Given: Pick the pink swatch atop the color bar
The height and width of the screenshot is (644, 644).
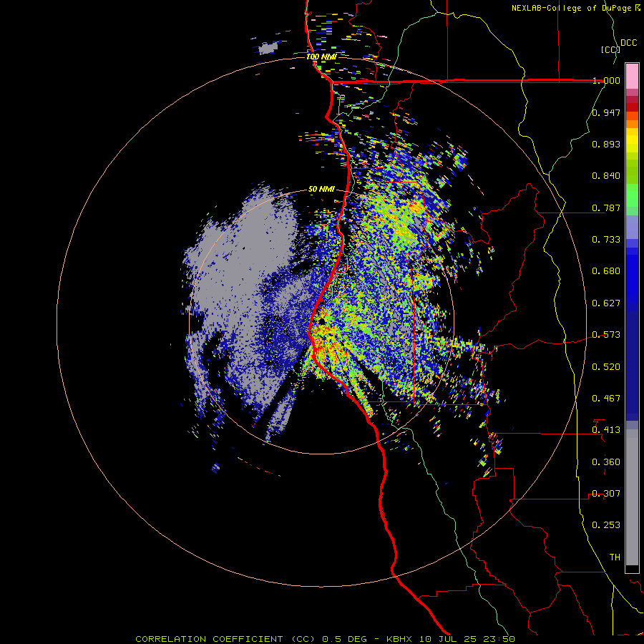Looking at the screenshot, I should (x=632, y=76).
